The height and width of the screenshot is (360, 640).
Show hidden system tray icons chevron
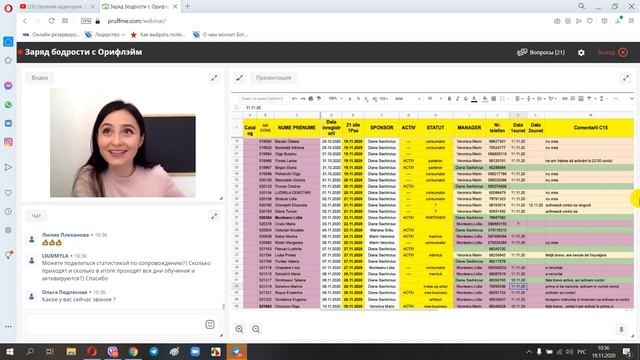pos(529,351)
